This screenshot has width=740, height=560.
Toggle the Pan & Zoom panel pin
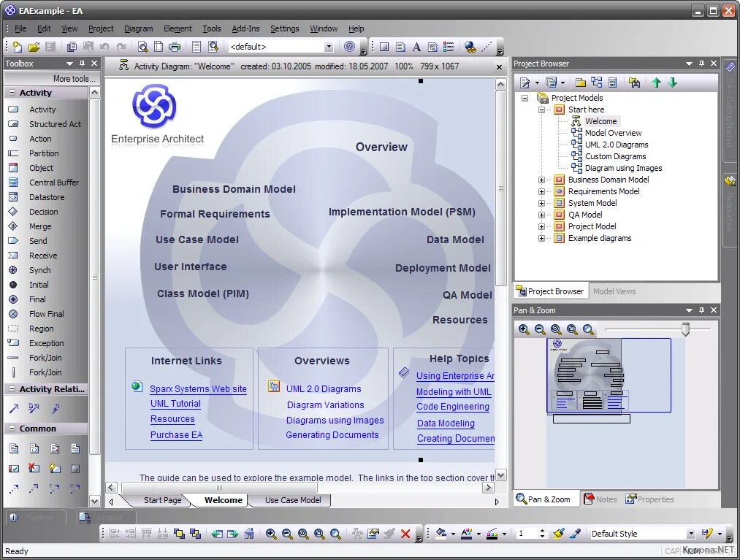[702, 310]
